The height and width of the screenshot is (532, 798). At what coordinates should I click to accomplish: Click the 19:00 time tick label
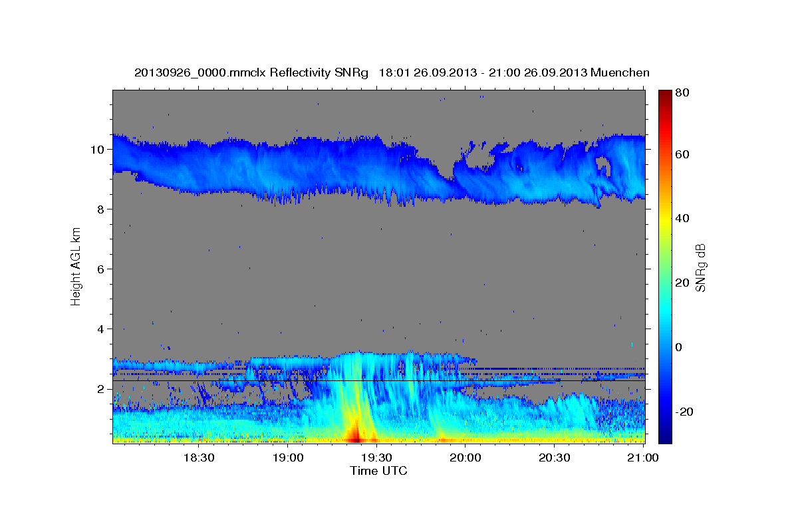pyautogui.click(x=288, y=458)
